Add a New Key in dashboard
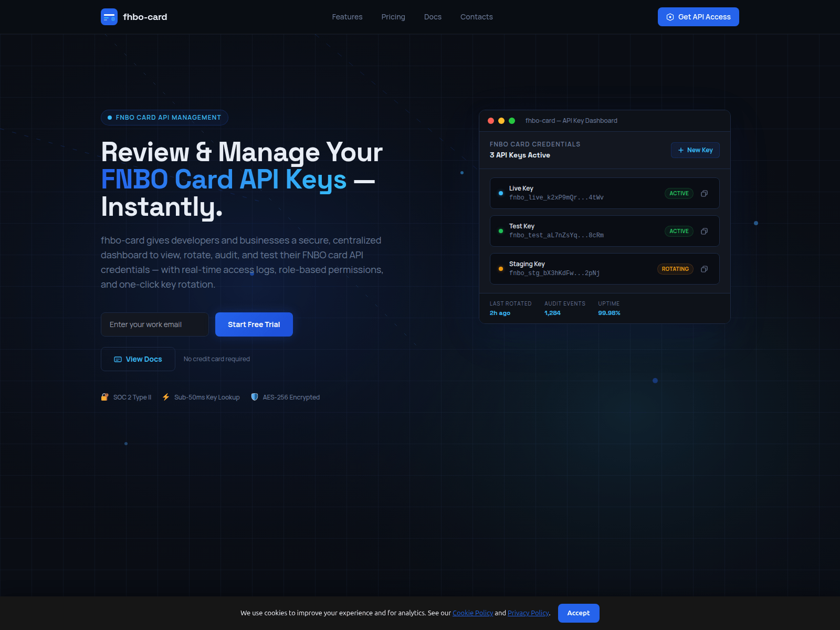Viewport: 840px width, 630px height. tap(695, 150)
